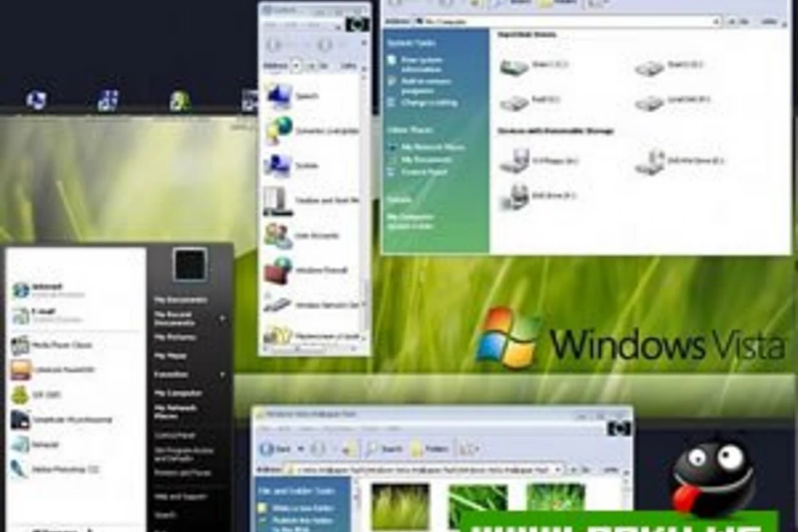Click the user picture in Start menu
This screenshot has height=532, width=798.
tap(190, 265)
